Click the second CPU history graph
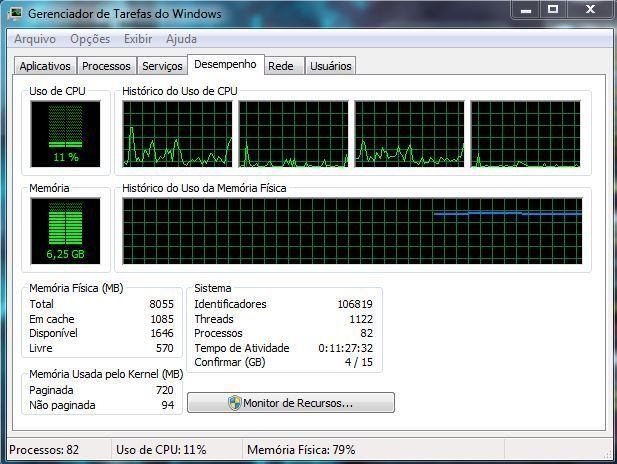This screenshot has width=617, height=464. pyautogui.click(x=294, y=134)
